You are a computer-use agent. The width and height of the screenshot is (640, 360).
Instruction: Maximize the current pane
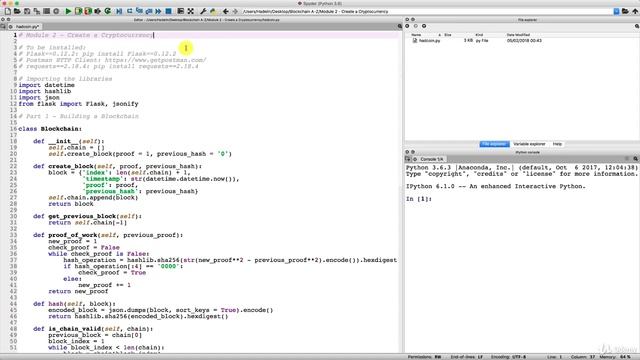click(x=180, y=11)
